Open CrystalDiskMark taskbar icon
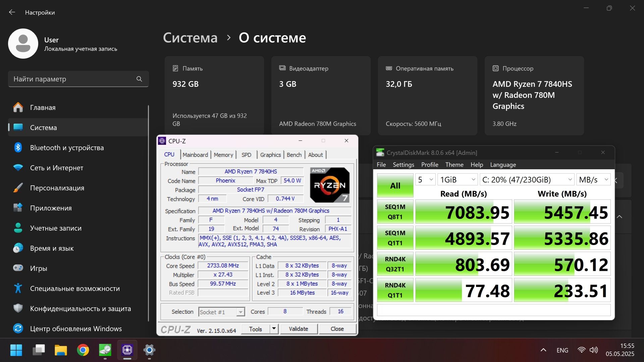 pos(105,350)
